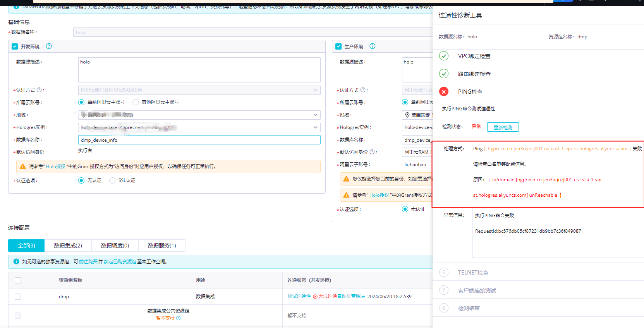Select 其他阿里云主账号 radio option

point(136,102)
